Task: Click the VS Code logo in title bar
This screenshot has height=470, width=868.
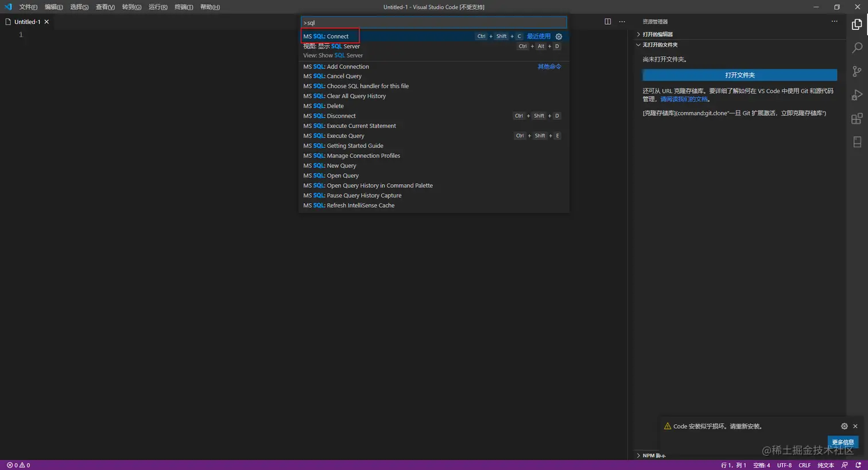Action: pos(8,7)
